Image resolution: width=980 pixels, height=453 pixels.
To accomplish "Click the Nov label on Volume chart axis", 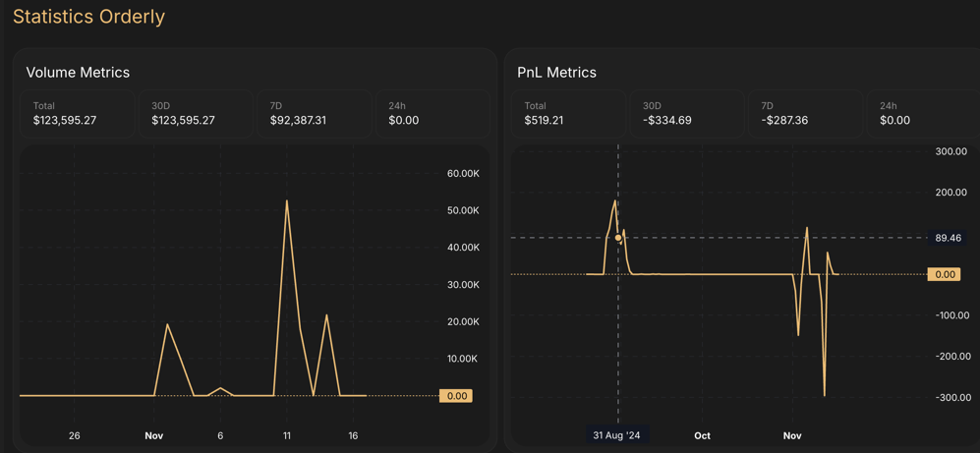I will pos(154,435).
